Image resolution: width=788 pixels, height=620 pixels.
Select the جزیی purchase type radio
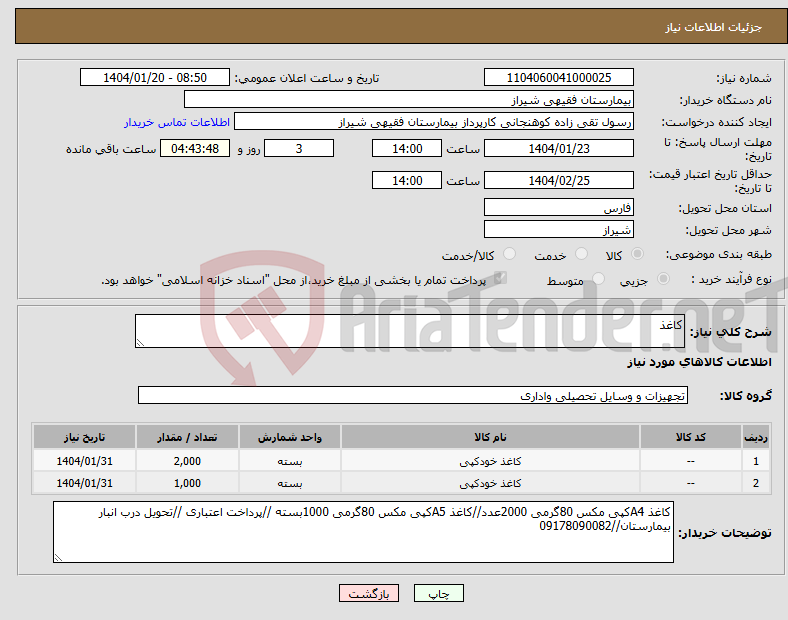pos(663,278)
